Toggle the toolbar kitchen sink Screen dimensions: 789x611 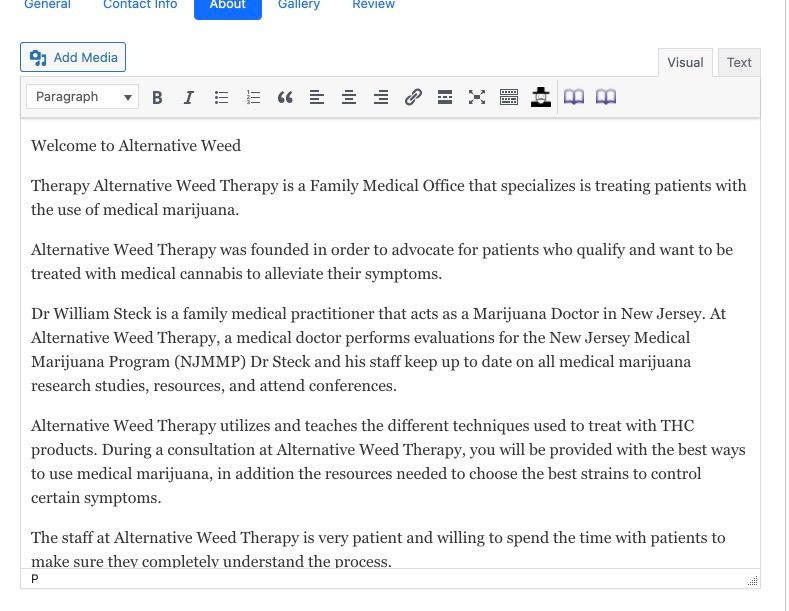point(509,97)
